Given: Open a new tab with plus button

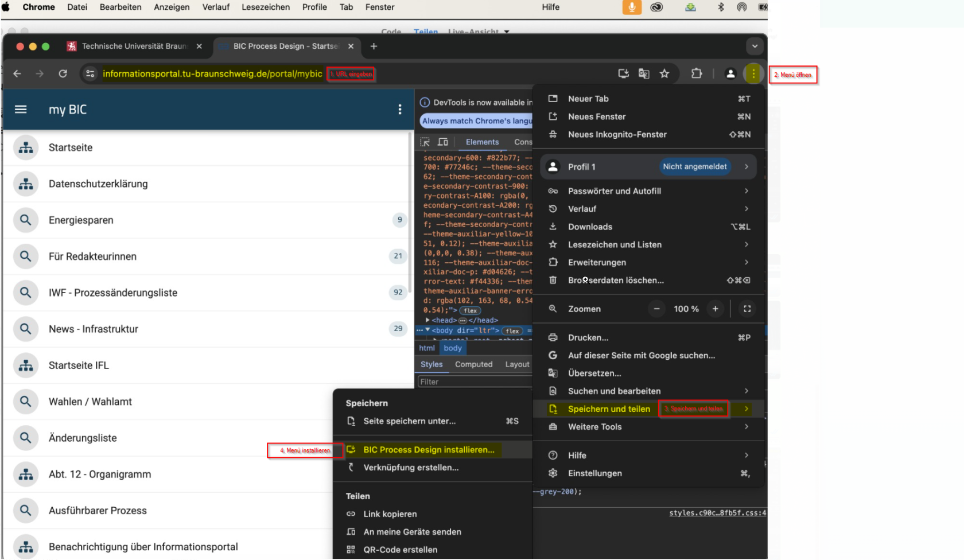Looking at the screenshot, I should [x=374, y=46].
